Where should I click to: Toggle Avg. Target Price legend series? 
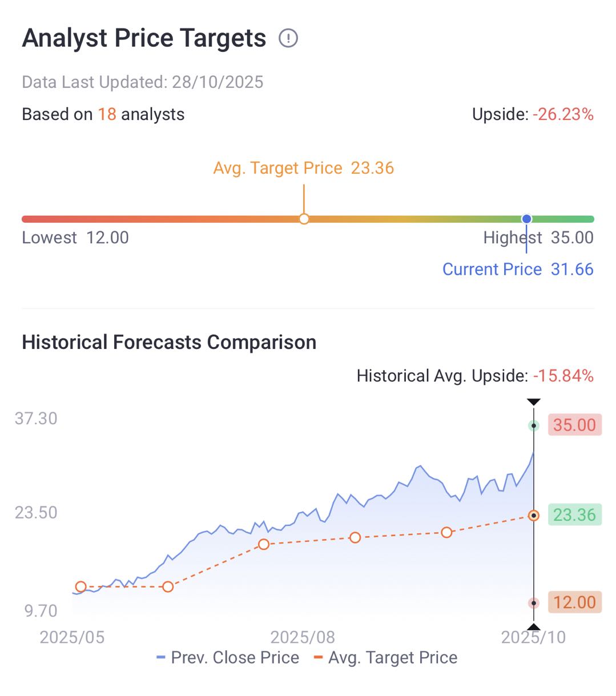pyautogui.click(x=386, y=658)
